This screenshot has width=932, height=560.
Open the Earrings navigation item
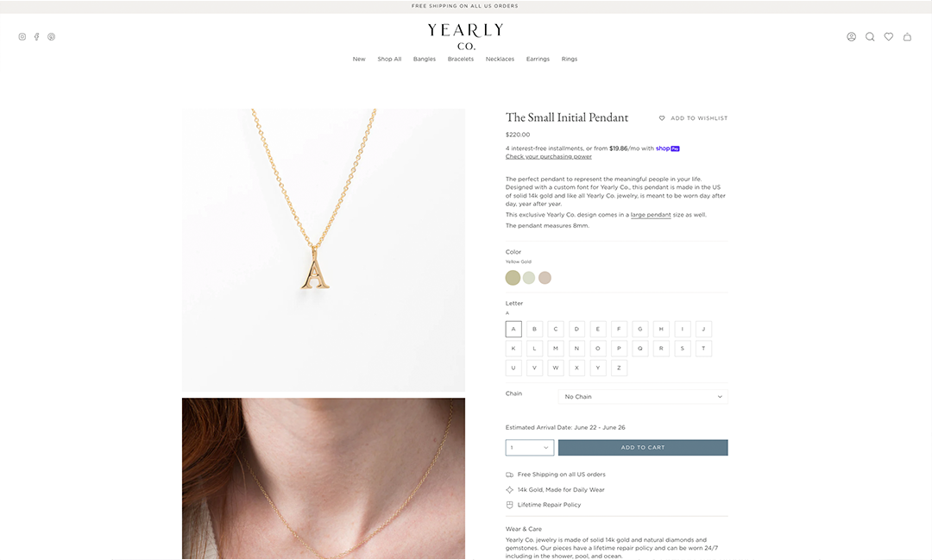[x=538, y=59]
